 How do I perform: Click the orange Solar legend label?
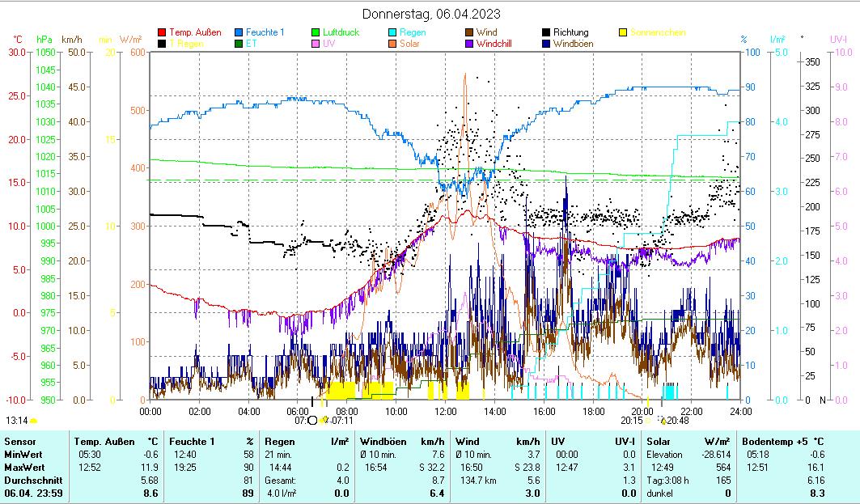pos(409,44)
